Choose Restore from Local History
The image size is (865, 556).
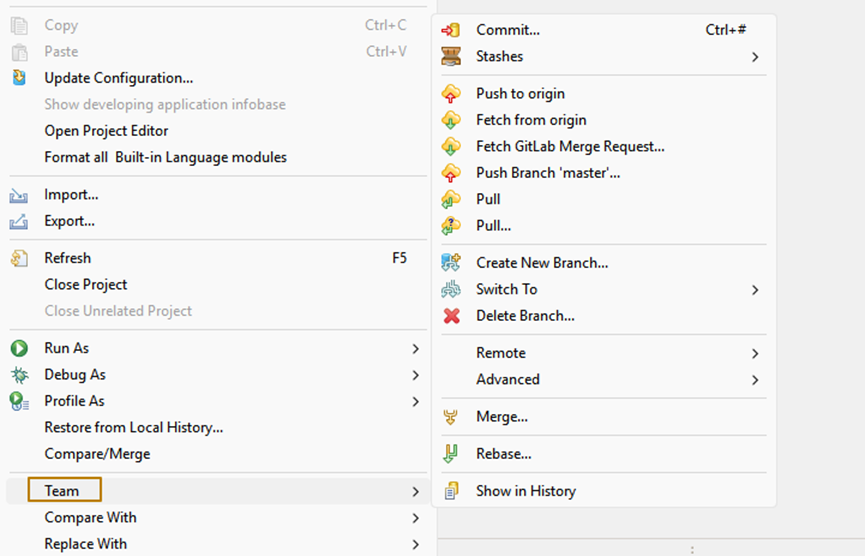pyautogui.click(x=133, y=428)
